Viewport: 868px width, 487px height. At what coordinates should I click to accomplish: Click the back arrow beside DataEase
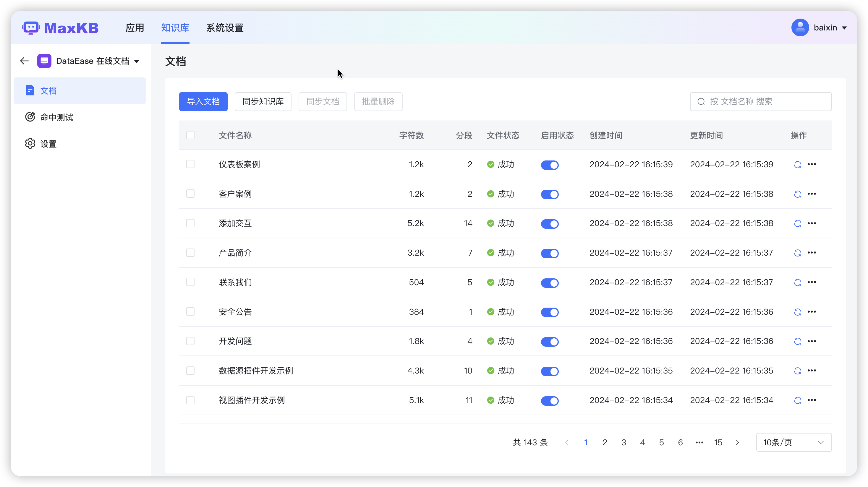pos(24,61)
